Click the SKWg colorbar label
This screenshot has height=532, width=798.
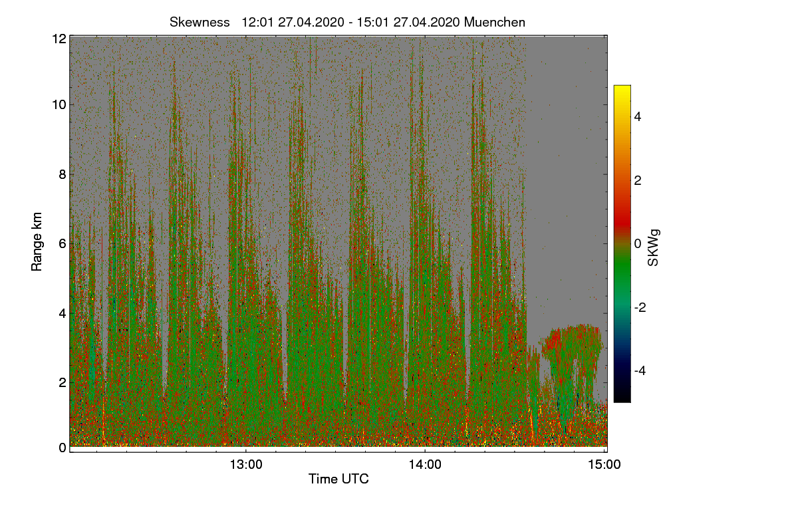654,247
